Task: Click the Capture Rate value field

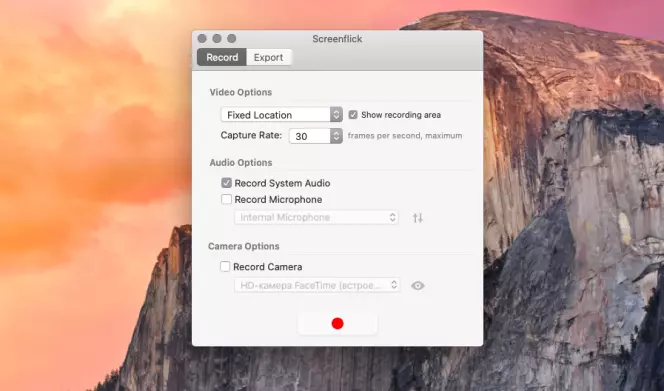Action: pos(310,136)
